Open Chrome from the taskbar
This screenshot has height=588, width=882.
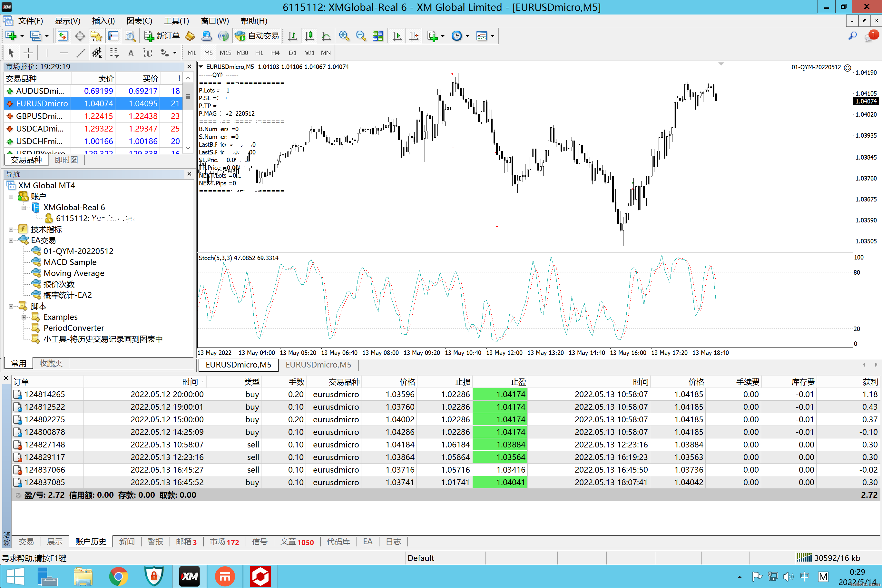118,577
